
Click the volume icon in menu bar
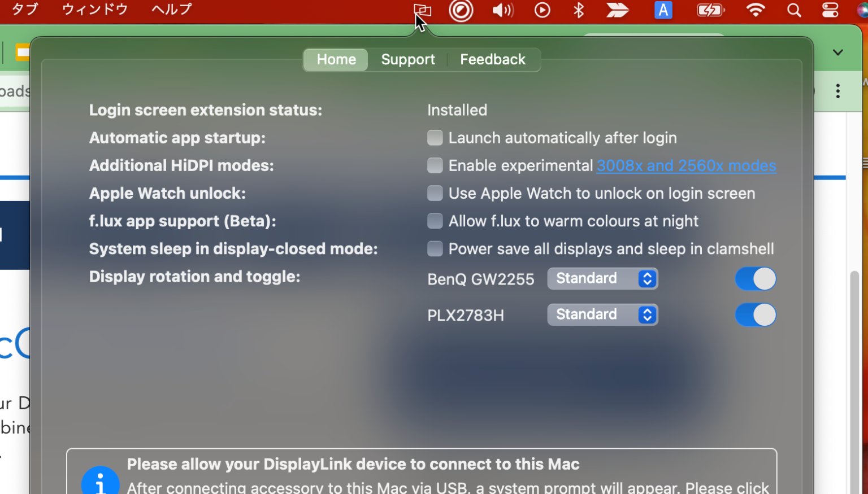click(x=502, y=10)
